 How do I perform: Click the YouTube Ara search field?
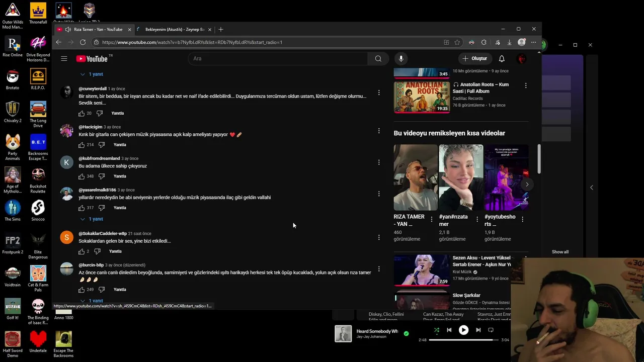(x=278, y=59)
